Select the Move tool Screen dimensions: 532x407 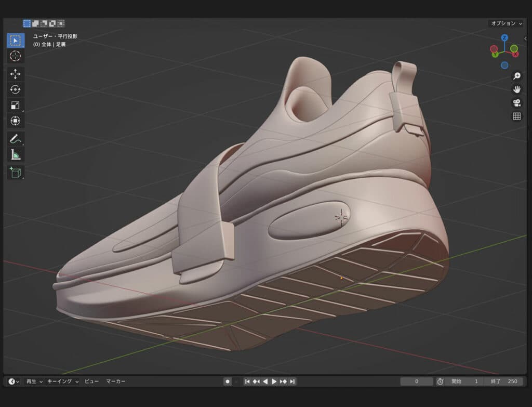click(x=16, y=74)
